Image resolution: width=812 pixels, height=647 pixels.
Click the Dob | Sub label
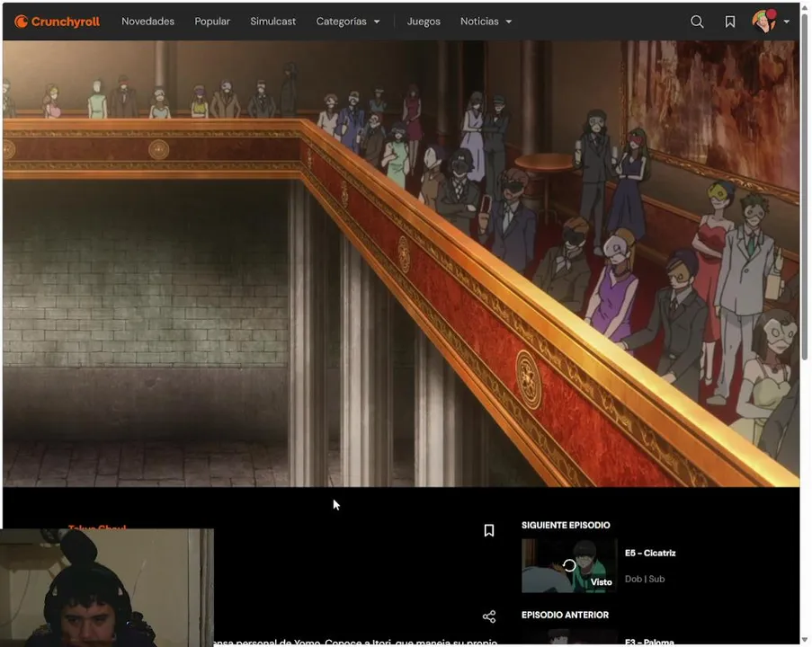point(645,579)
